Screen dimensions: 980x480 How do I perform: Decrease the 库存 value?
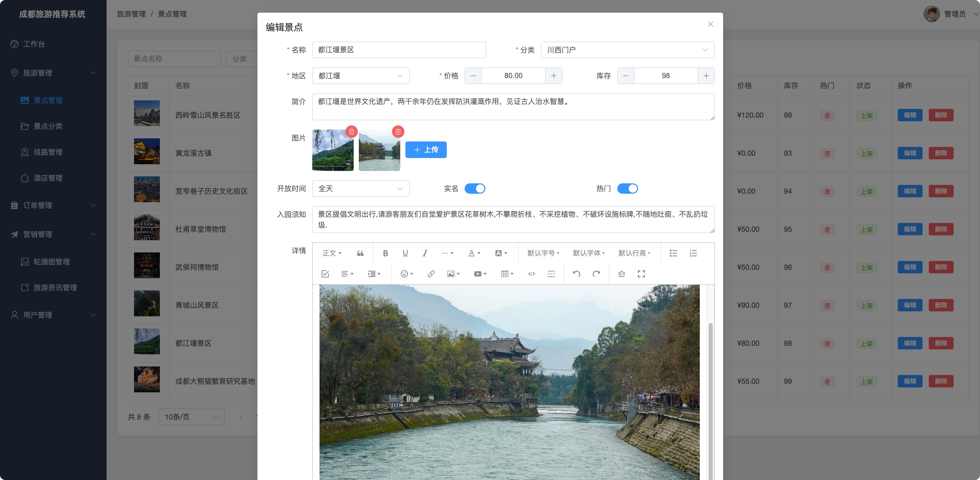click(x=625, y=76)
